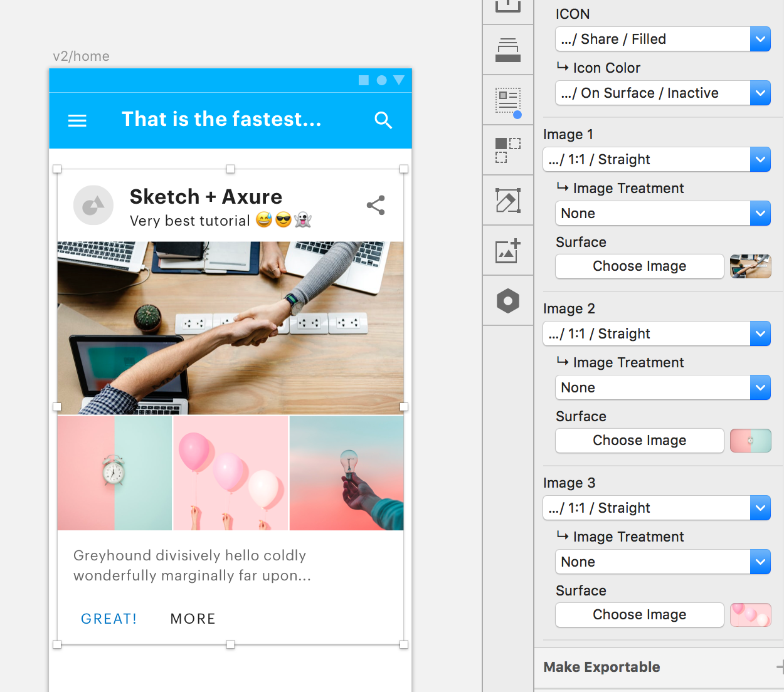Screen dimensions: 784x692
Task: Open Image 3 Image Treatment None dropdown
Action: tap(663, 562)
